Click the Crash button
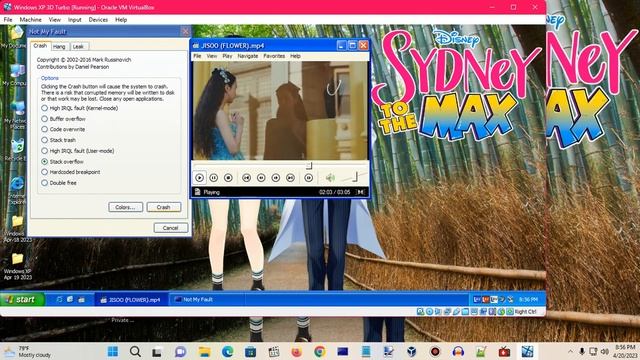The height and width of the screenshot is (360, 640). pos(164,207)
